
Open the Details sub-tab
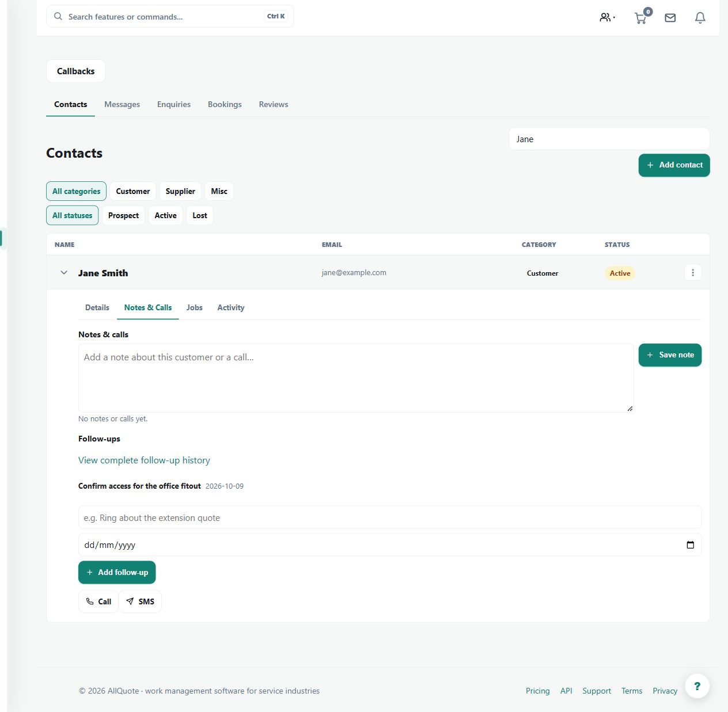pyautogui.click(x=97, y=308)
